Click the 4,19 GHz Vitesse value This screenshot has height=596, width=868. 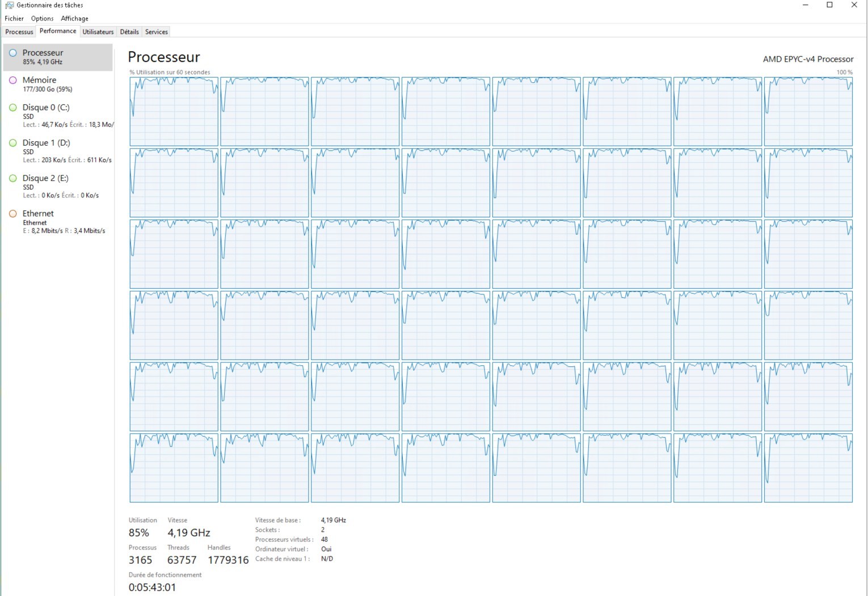click(189, 532)
